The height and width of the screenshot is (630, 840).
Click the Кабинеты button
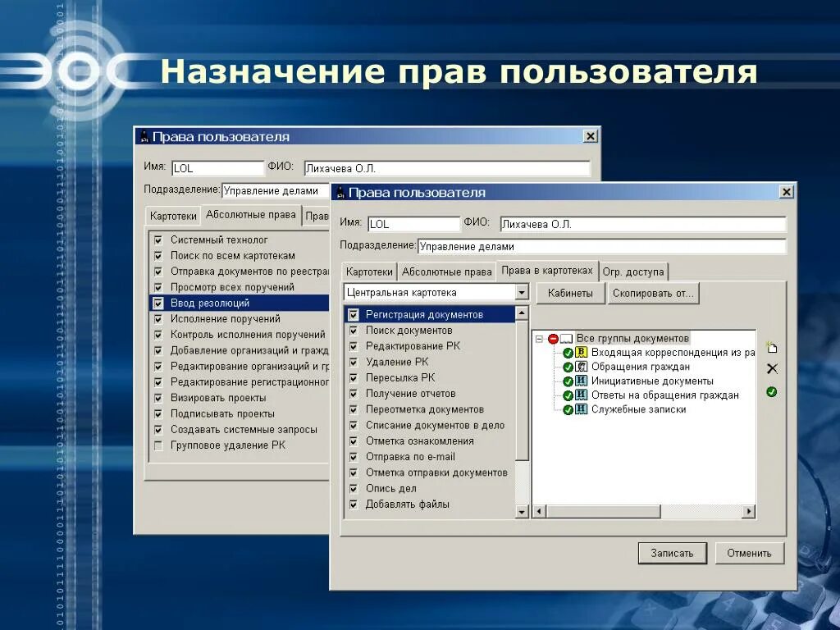pos(570,294)
